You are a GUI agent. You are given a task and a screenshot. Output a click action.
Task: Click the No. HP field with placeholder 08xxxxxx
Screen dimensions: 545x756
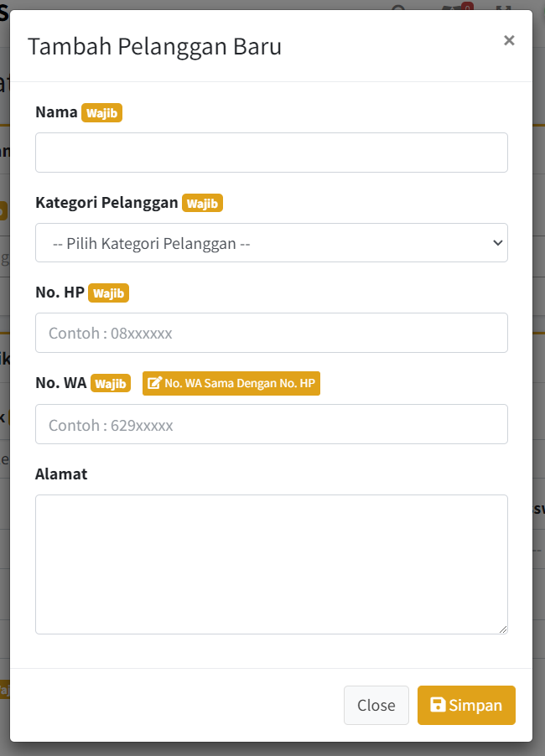(271, 333)
